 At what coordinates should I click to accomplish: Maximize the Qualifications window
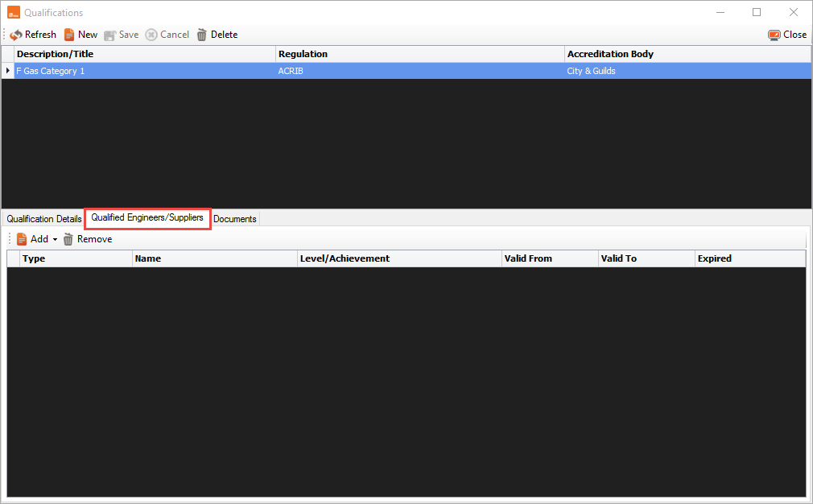coord(757,12)
